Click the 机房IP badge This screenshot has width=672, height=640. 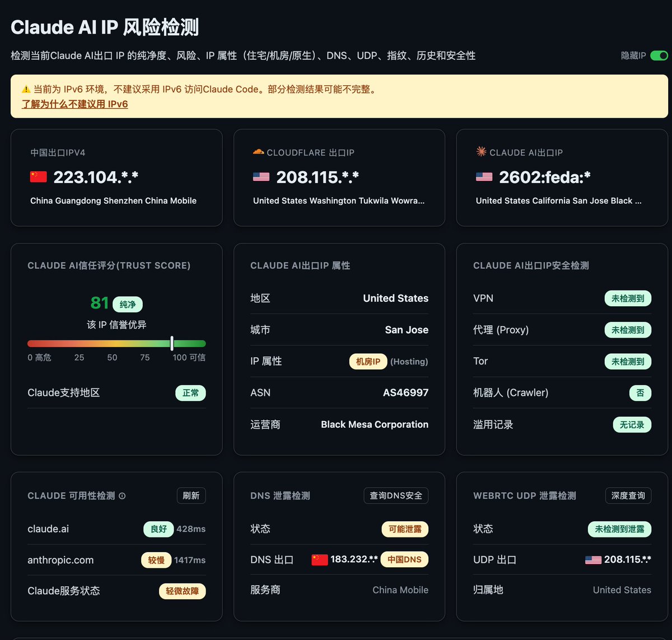[368, 362]
